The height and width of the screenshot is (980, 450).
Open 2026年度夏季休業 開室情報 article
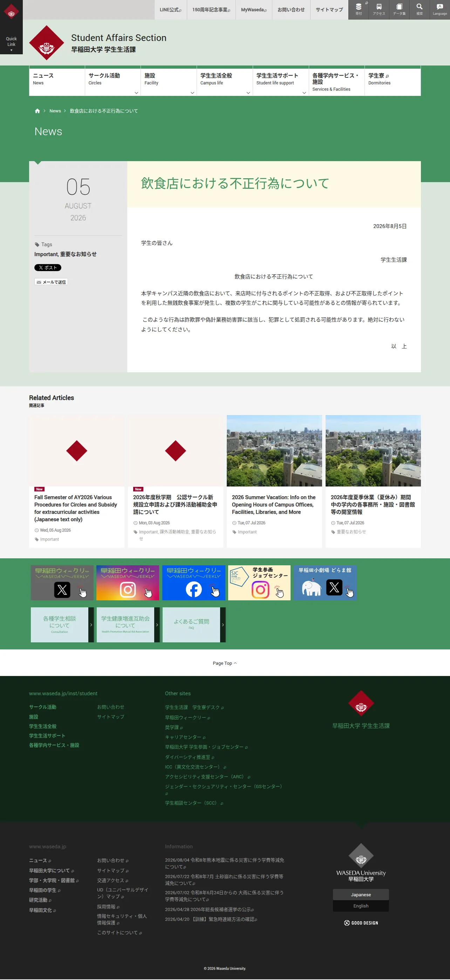373,504
